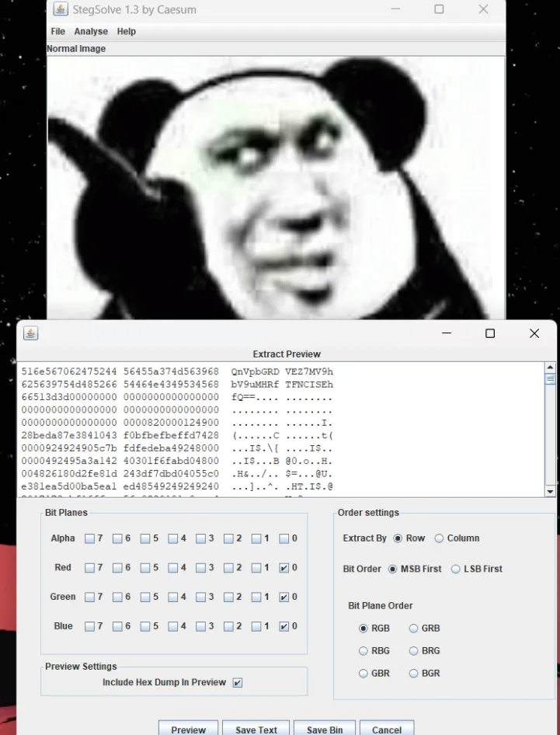Enable Alpha bit plane 5
The width and height of the screenshot is (560, 735).
coord(145,538)
